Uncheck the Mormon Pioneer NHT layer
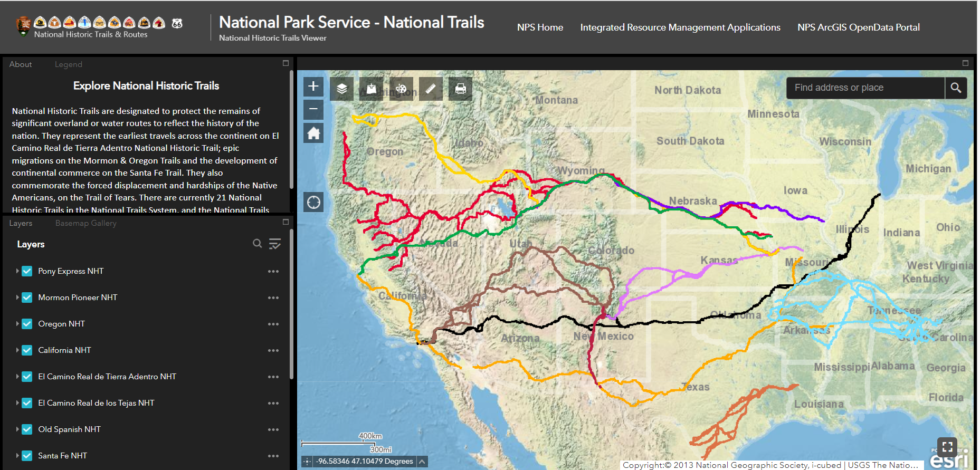This screenshot has width=980, height=470. (x=27, y=298)
